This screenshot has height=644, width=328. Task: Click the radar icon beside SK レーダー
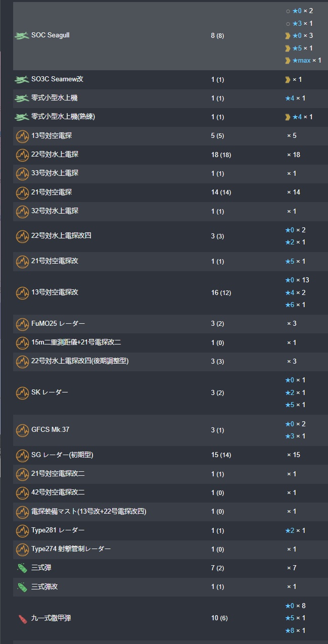pos(22,393)
